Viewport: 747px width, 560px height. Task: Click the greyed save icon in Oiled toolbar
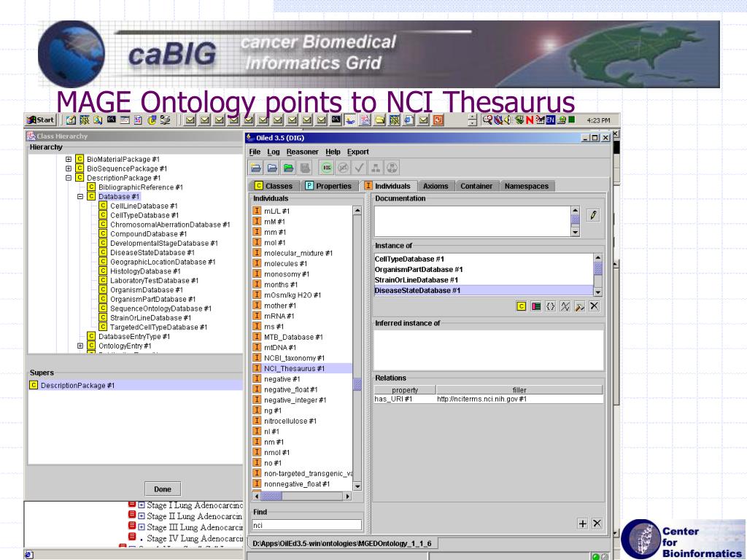pos(305,168)
